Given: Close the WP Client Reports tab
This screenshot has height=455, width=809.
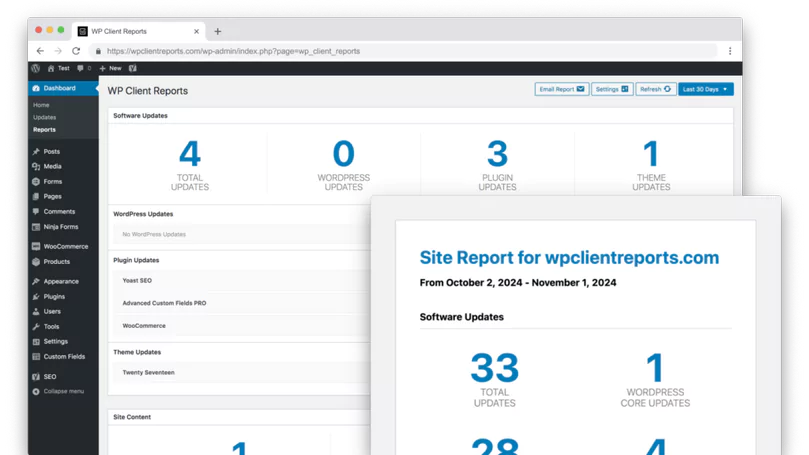Looking at the screenshot, I should 196,31.
